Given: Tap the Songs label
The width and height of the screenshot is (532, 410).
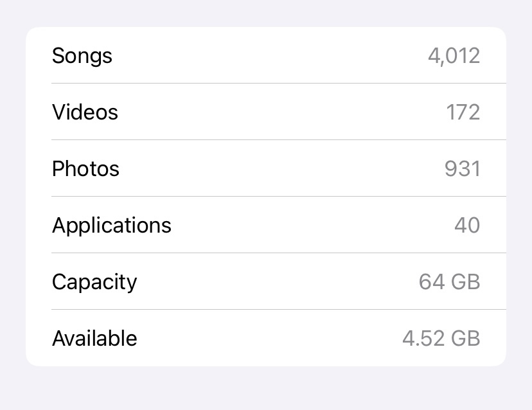Looking at the screenshot, I should 82,56.
